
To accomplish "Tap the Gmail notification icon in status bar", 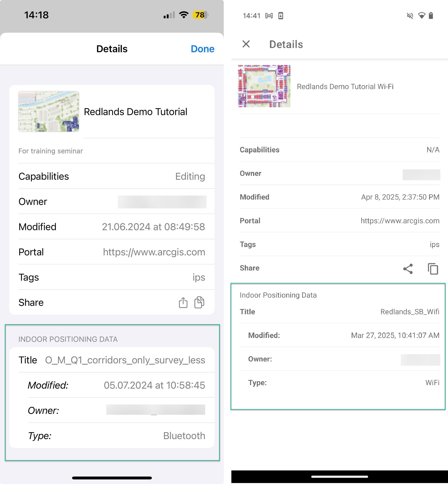I will click(x=269, y=16).
